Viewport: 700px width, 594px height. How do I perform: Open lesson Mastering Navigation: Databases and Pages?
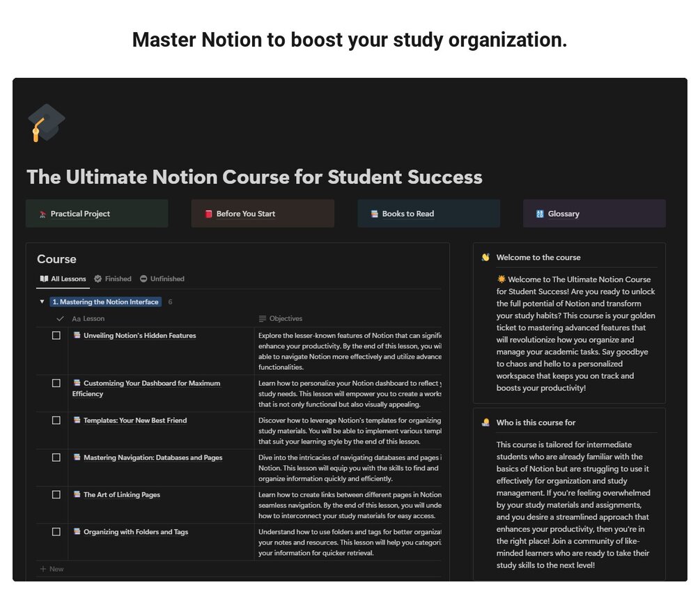(153, 458)
